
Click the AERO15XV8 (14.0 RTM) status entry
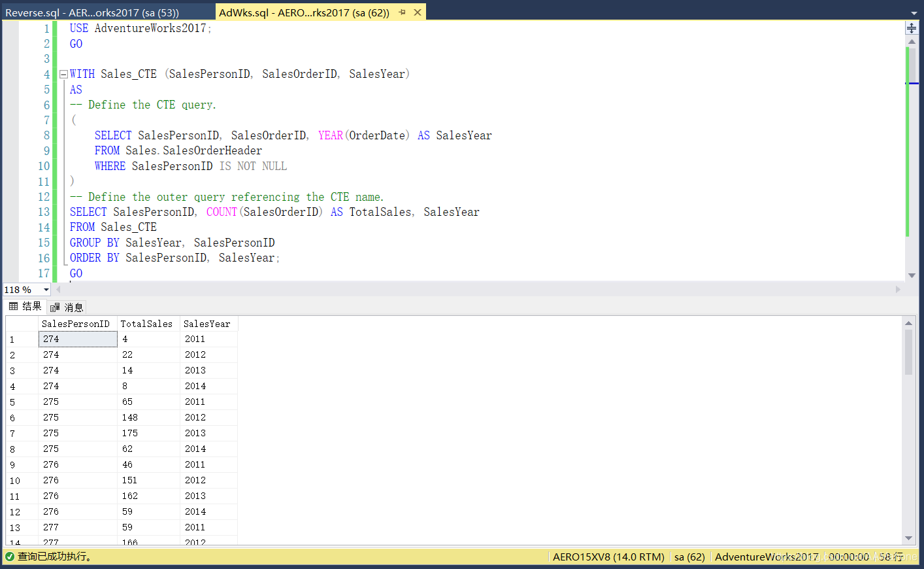(608, 557)
